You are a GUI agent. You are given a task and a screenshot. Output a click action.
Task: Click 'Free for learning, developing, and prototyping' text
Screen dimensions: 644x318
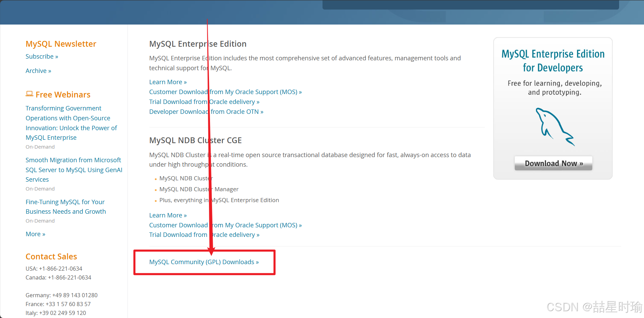click(555, 88)
